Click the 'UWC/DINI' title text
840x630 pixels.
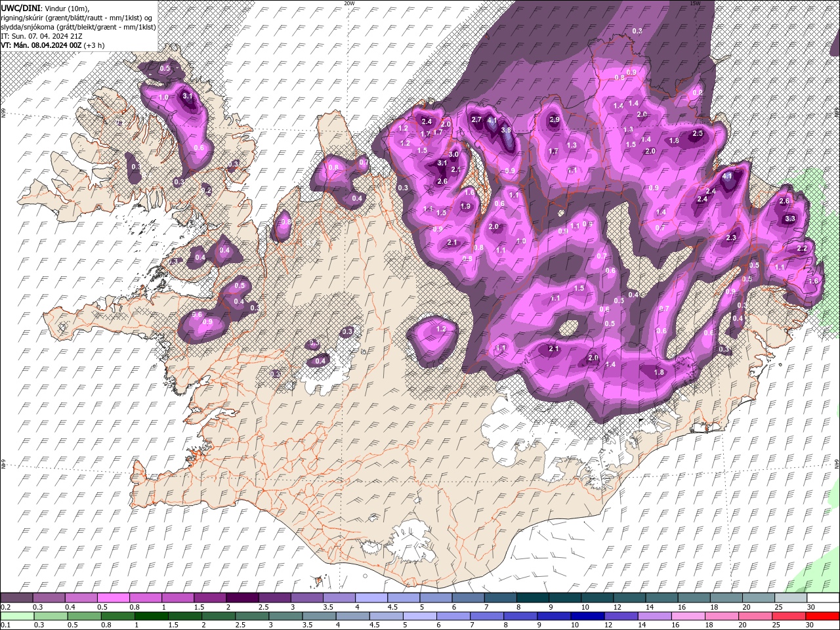click(x=20, y=8)
